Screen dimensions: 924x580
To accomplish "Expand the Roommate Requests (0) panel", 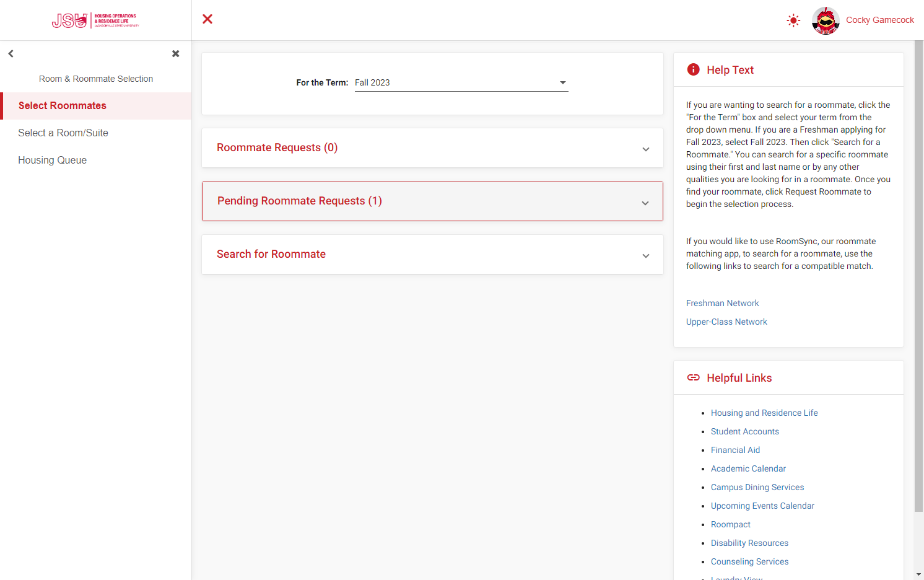I will click(432, 147).
